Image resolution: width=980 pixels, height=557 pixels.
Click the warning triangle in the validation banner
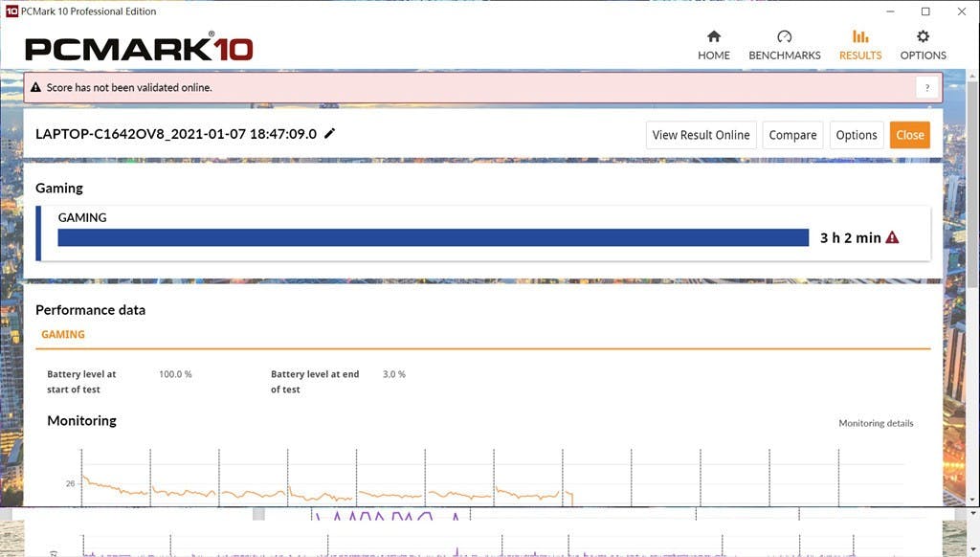(35, 87)
